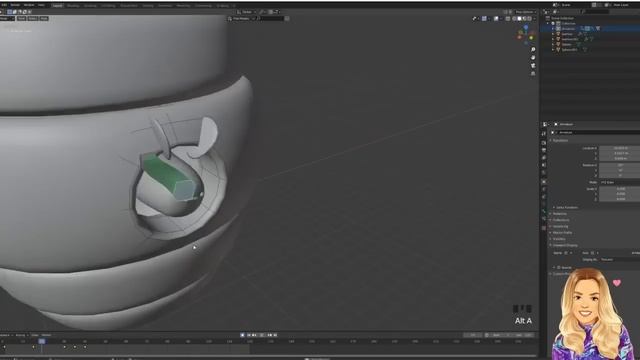Jump to the timeline start frame
Viewport: 640px width, 360px height.
pos(249,335)
